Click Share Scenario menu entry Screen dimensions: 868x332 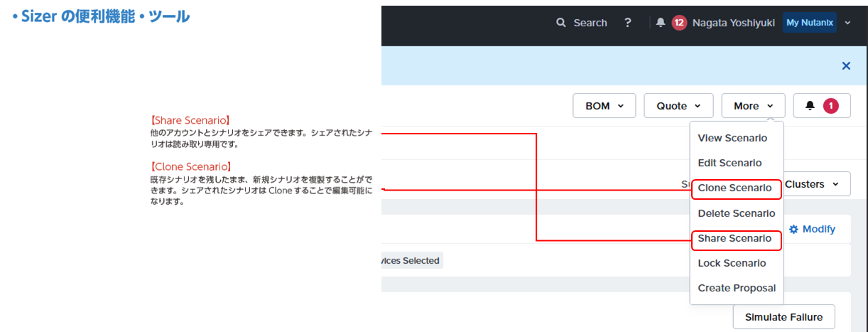(734, 239)
